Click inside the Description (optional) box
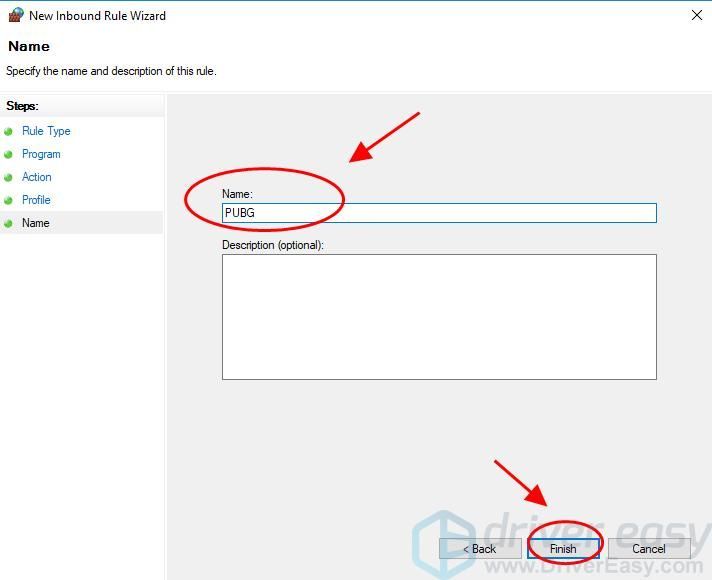Viewport: 712px width, 580px height. click(x=439, y=317)
